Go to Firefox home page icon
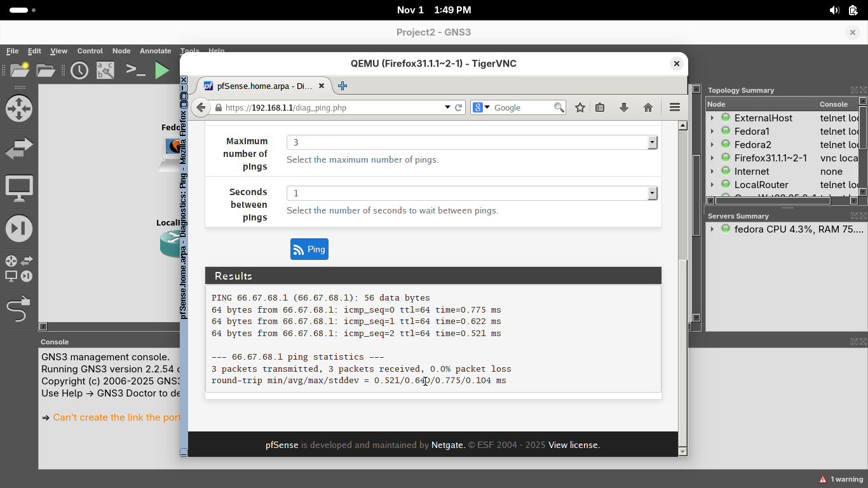Image resolution: width=868 pixels, height=488 pixels. pos(648,107)
